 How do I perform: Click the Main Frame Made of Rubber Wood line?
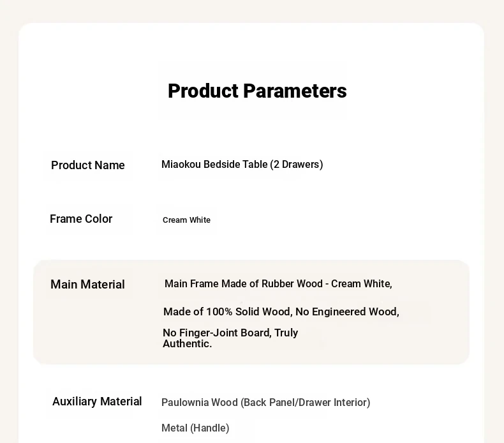pos(278,284)
